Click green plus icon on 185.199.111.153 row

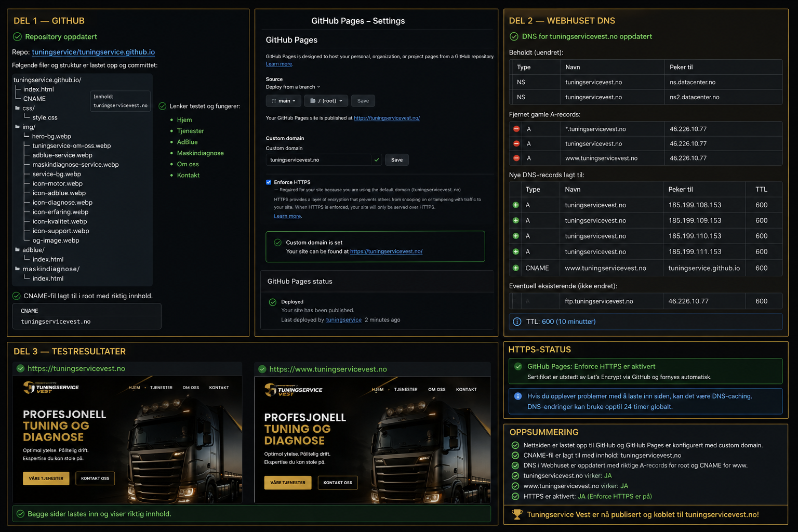click(x=516, y=251)
